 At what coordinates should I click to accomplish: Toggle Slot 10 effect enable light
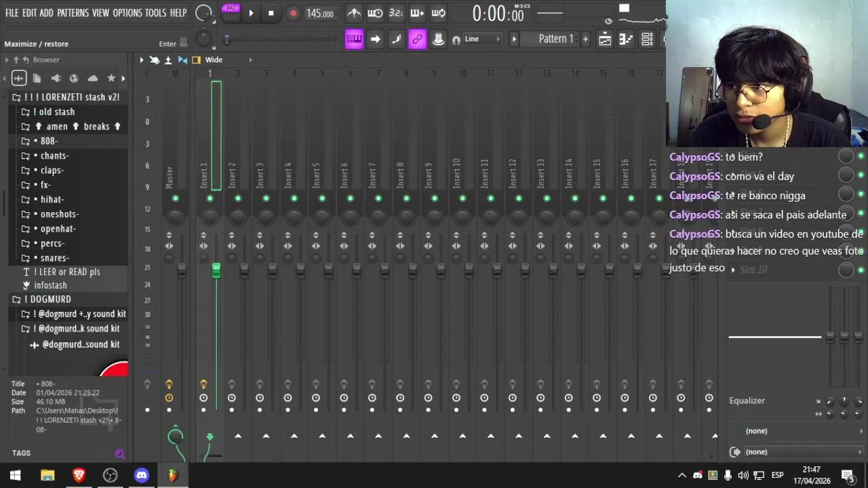point(861,270)
